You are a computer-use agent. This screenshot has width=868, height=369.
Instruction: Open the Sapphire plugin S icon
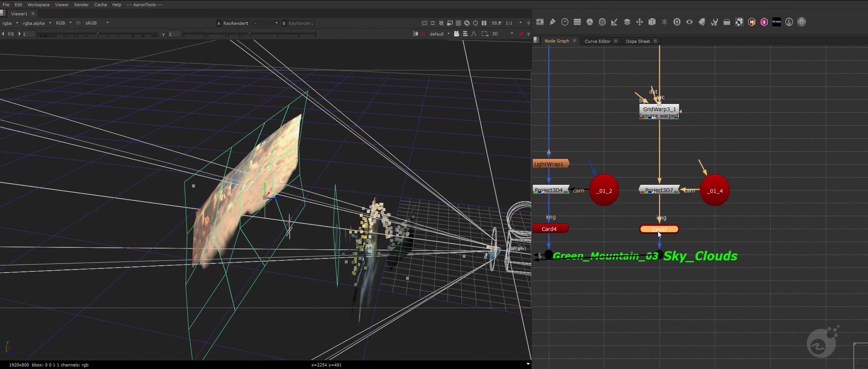pos(764,22)
